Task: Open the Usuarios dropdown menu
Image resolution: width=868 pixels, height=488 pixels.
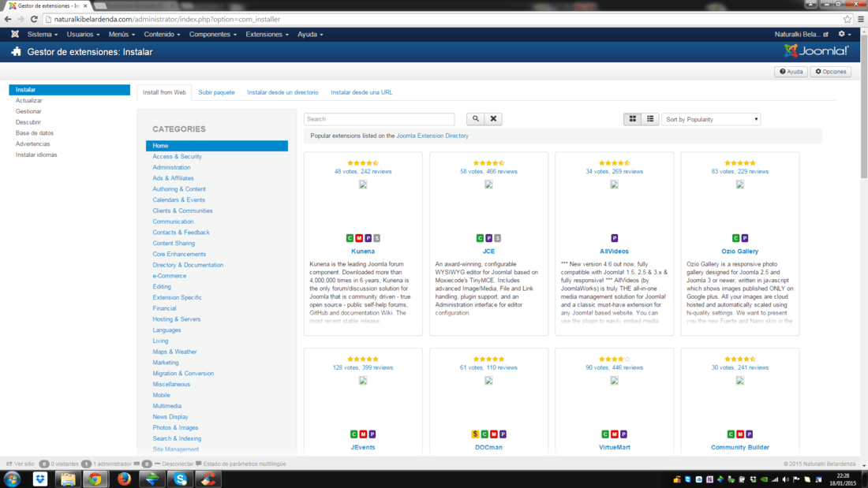Action: pyautogui.click(x=83, y=35)
